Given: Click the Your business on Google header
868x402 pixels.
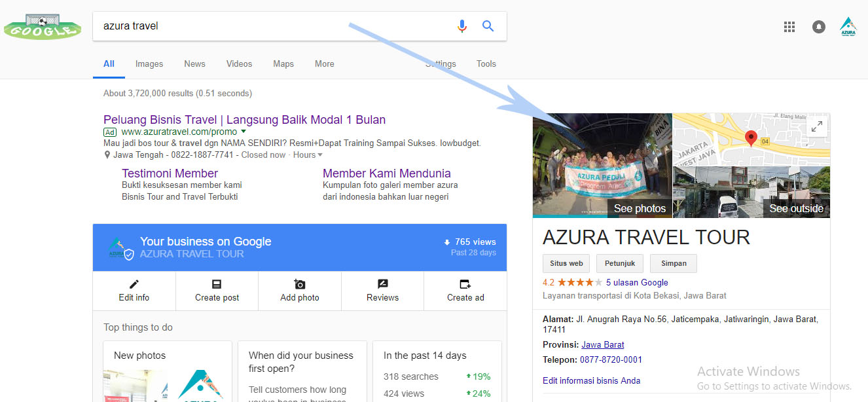Looking at the screenshot, I should (206, 242).
